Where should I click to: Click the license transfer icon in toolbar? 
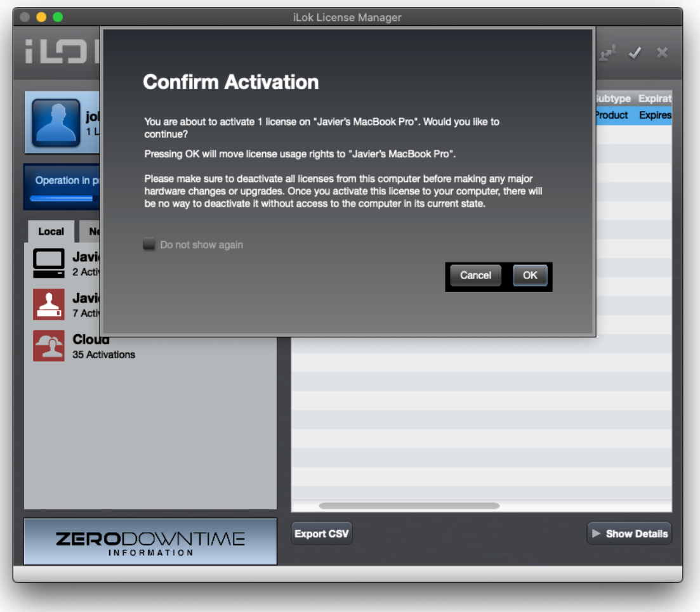608,53
